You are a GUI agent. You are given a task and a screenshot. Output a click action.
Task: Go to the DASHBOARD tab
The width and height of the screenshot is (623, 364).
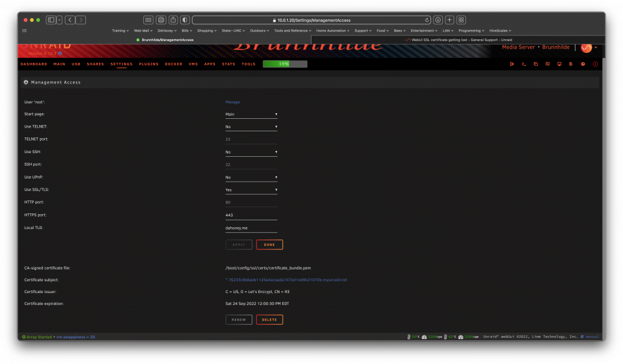(34, 64)
